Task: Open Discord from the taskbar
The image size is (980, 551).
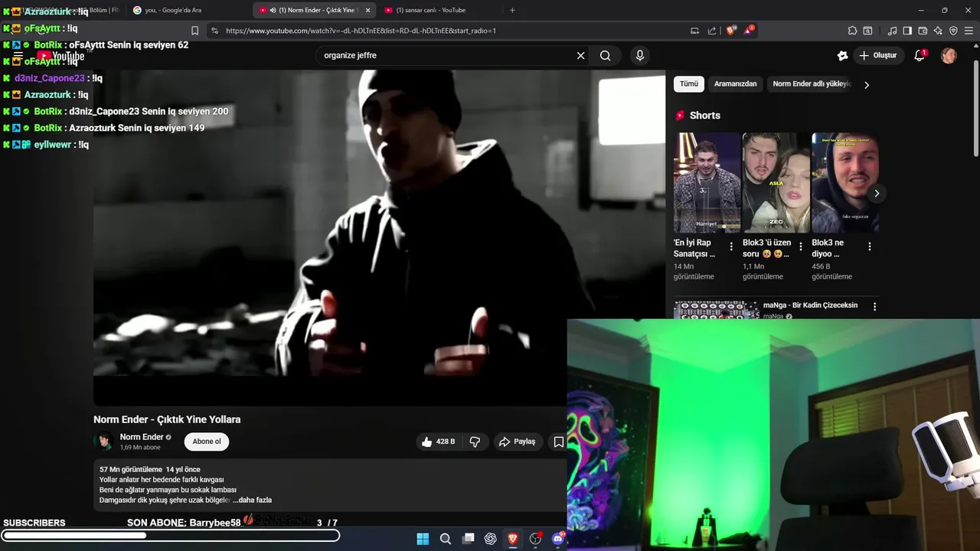Action: (x=558, y=539)
